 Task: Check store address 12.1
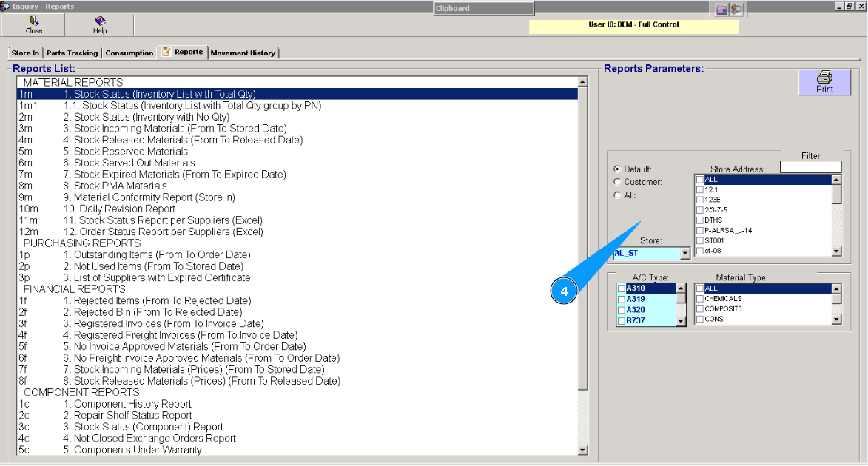click(700, 190)
